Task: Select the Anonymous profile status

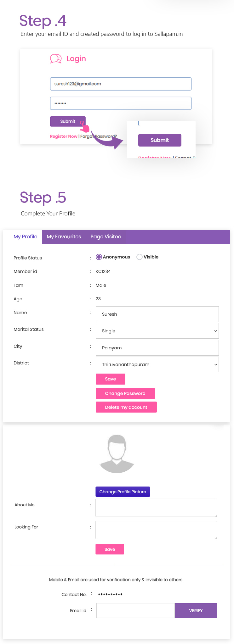Action: click(x=99, y=257)
